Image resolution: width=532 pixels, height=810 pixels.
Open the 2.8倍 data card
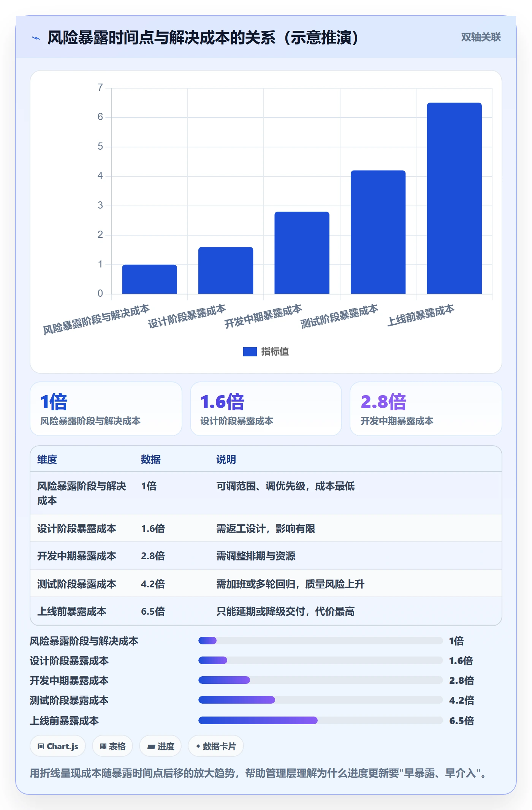tap(426, 409)
